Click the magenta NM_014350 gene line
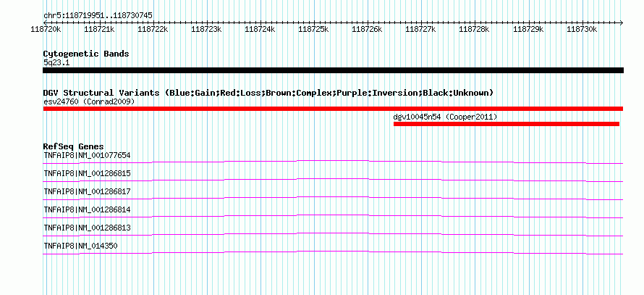The image size is (644, 295). point(333,251)
